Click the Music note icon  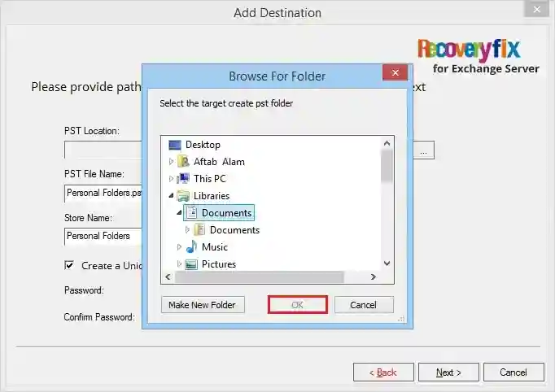[x=191, y=247]
